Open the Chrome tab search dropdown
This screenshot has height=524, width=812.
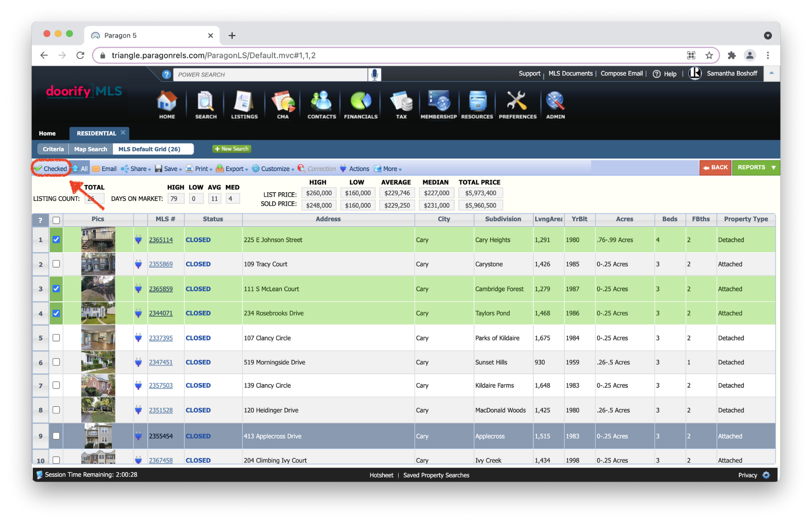point(768,35)
